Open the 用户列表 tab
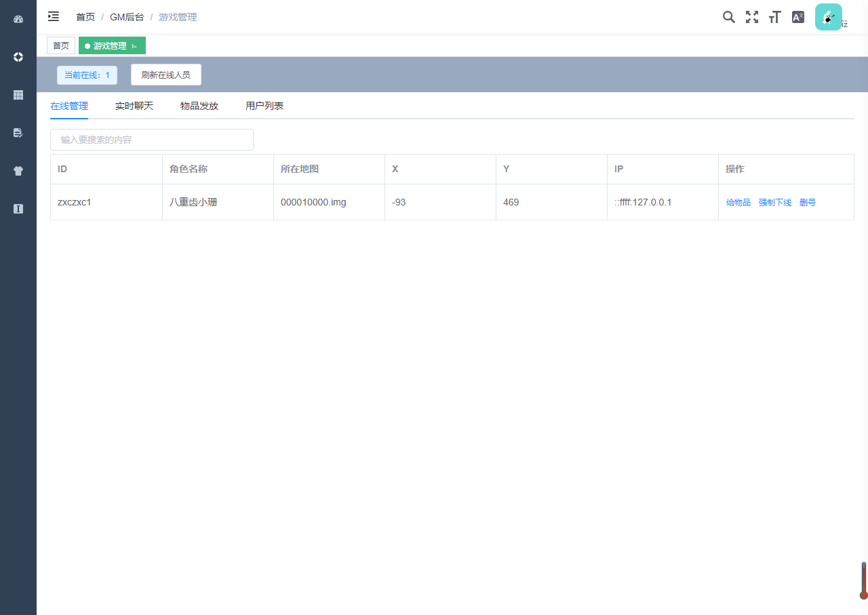The height and width of the screenshot is (615, 868). (x=264, y=106)
